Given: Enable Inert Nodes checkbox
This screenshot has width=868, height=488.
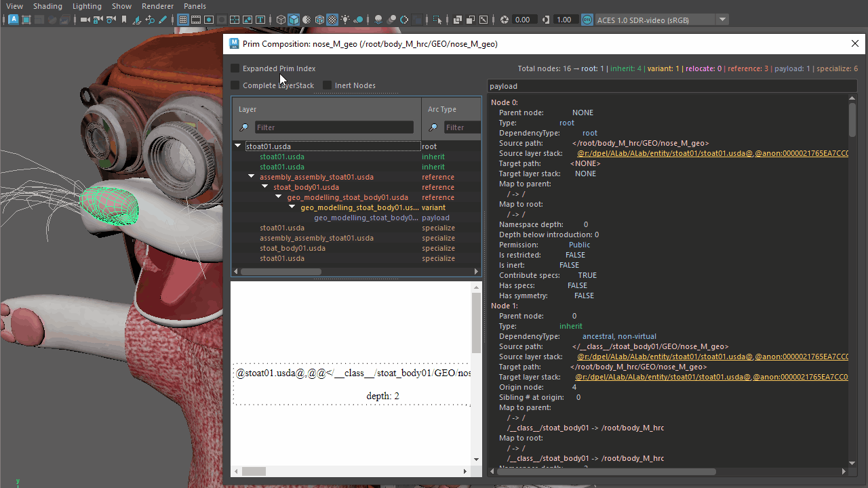Looking at the screenshot, I should coord(327,85).
